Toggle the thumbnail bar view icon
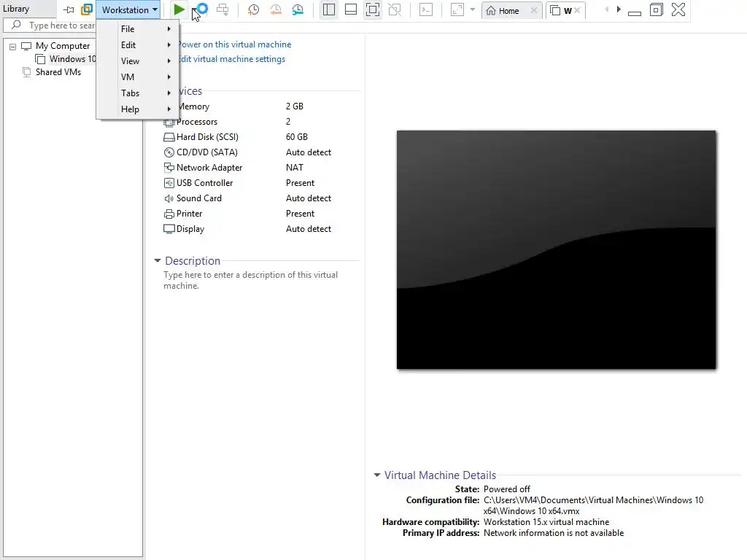 351,9
